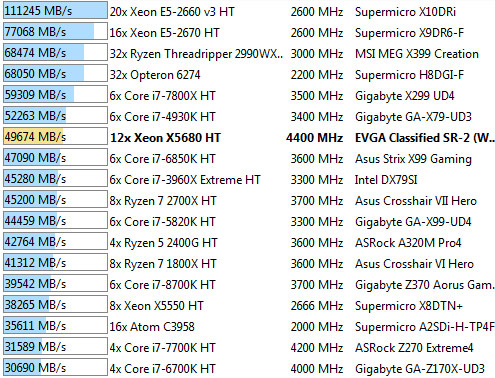Click Asus Crosshair VI Hero text

pos(414,264)
